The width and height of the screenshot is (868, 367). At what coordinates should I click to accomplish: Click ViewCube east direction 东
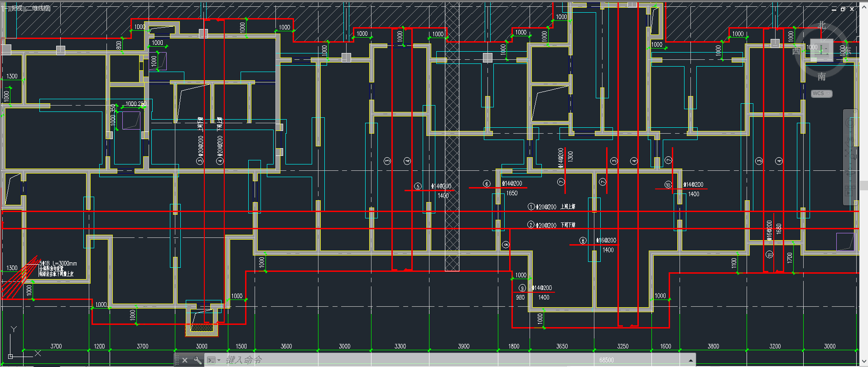[847, 51]
